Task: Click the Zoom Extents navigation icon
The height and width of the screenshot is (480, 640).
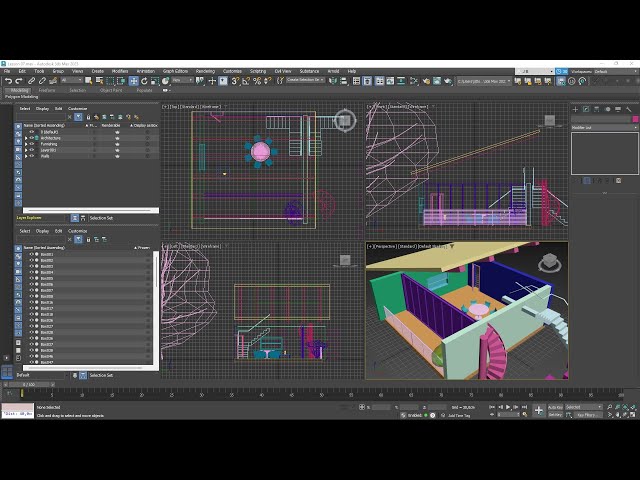Action: (x=626, y=407)
